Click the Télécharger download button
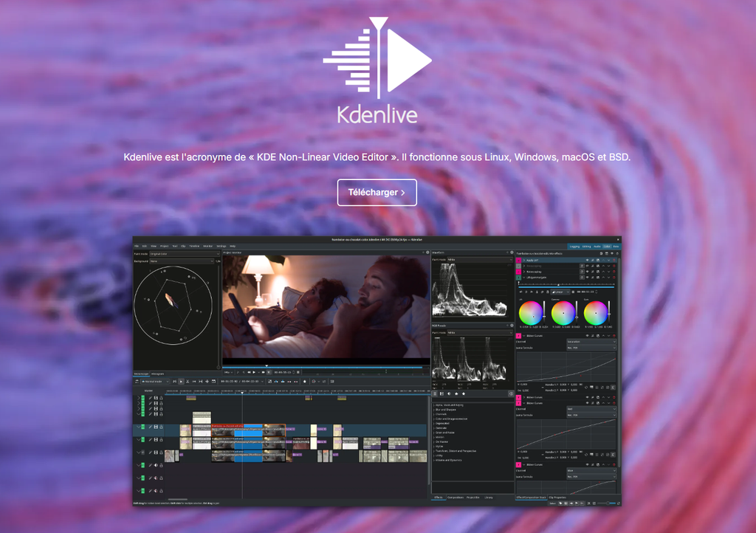This screenshot has width=756, height=533. 377,192
